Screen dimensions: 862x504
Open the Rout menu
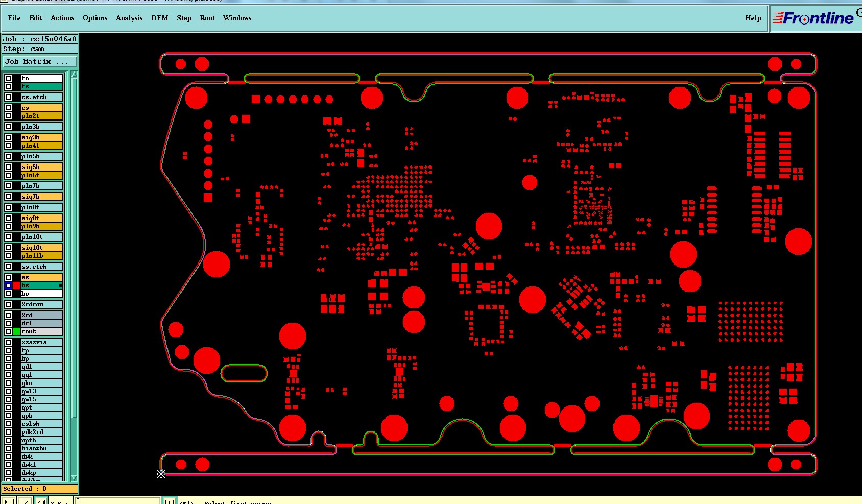[207, 18]
